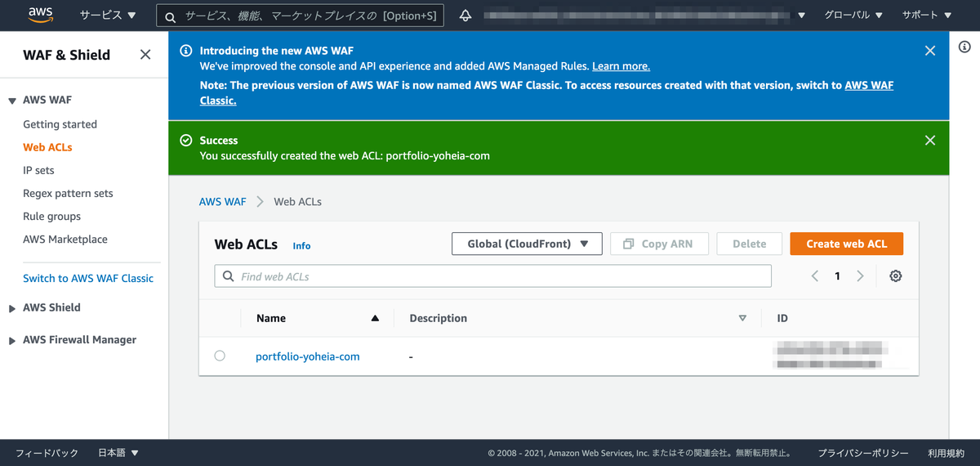Viewport: 980px width, 466px height.
Task: Sort table by Description column arrow
Action: (742, 318)
